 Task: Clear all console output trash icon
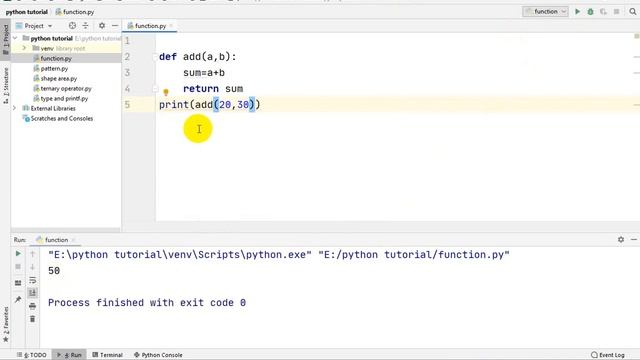[32, 319]
